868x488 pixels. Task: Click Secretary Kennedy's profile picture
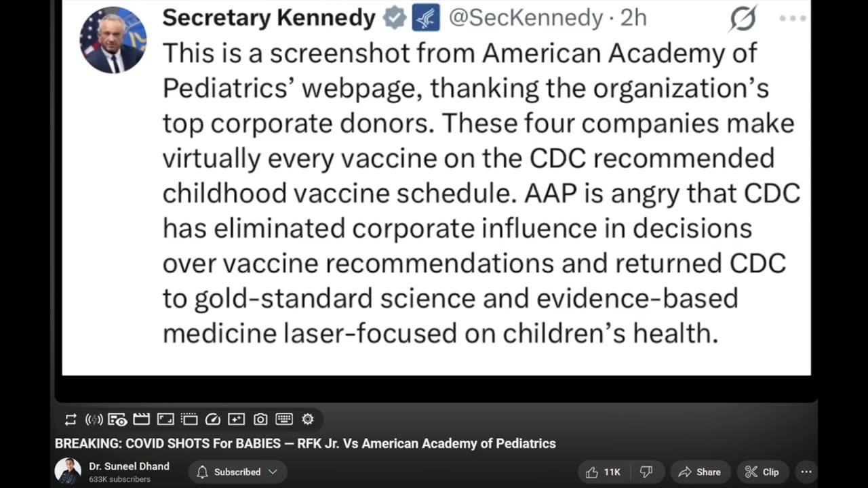pyautogui.click(x=113, y=40)
